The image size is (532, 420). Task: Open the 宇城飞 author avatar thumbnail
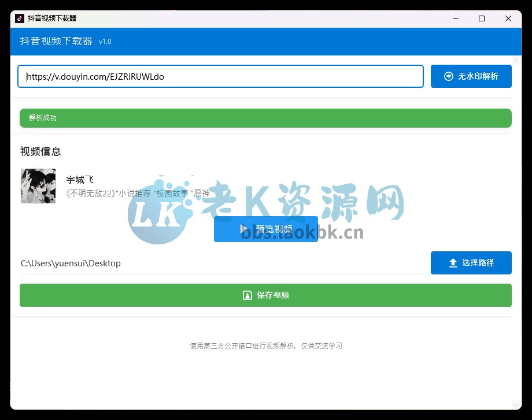[38, 186]
